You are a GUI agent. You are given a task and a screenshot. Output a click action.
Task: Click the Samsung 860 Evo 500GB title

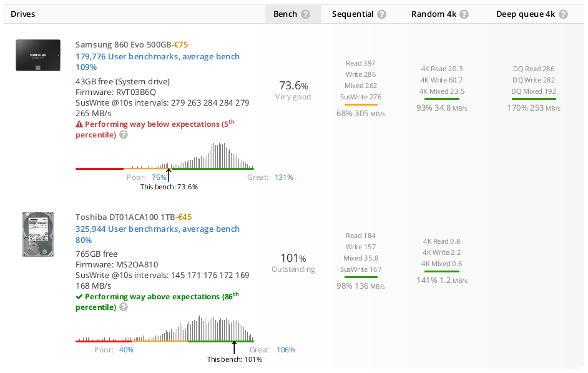pos(124,44)
